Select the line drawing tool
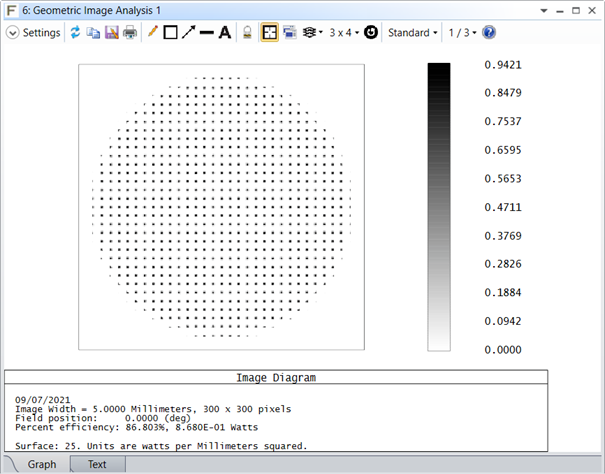 (x=206, y=32)
